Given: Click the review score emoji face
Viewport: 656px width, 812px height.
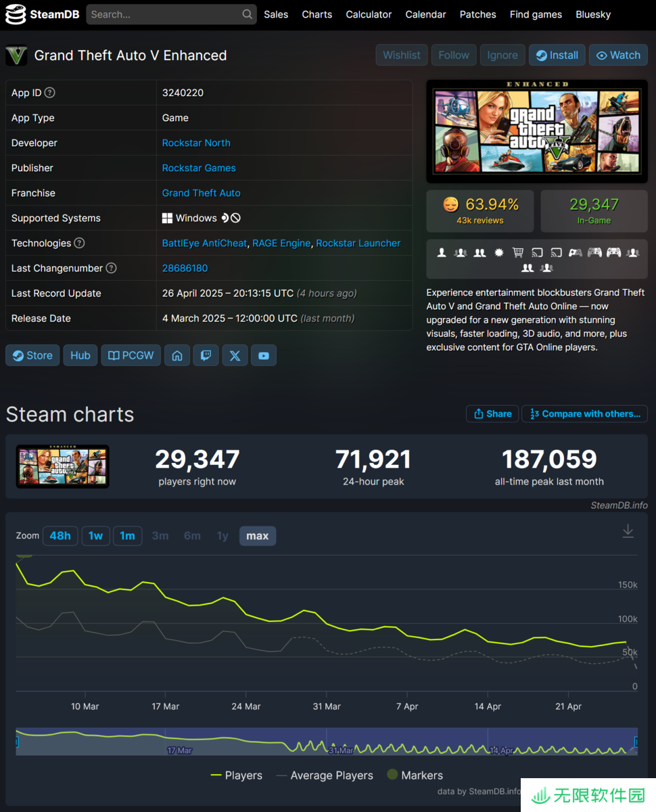Looking at the screenshot, I should pos(450,204).
